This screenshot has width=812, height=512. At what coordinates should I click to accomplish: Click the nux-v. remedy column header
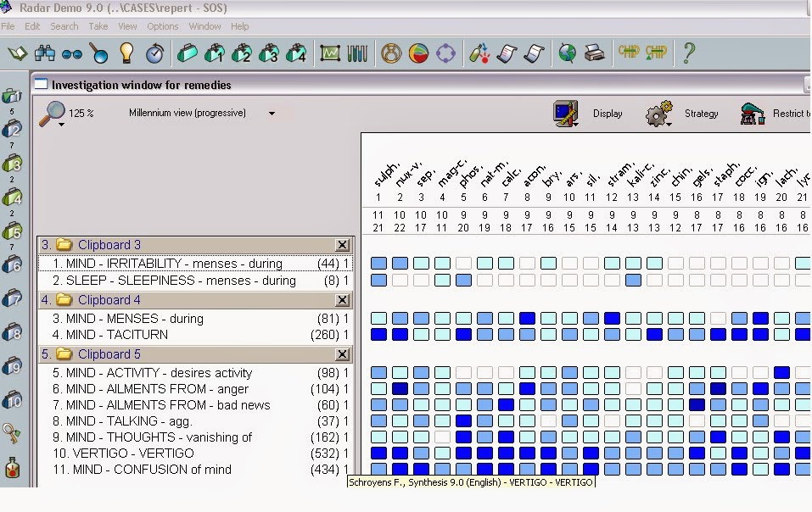point(408,175)
